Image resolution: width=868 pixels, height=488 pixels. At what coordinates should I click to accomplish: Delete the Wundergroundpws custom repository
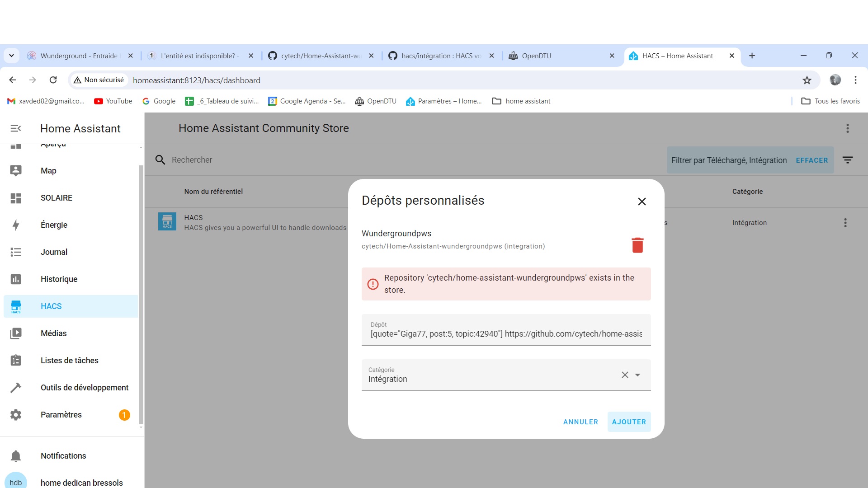[637, 245]
